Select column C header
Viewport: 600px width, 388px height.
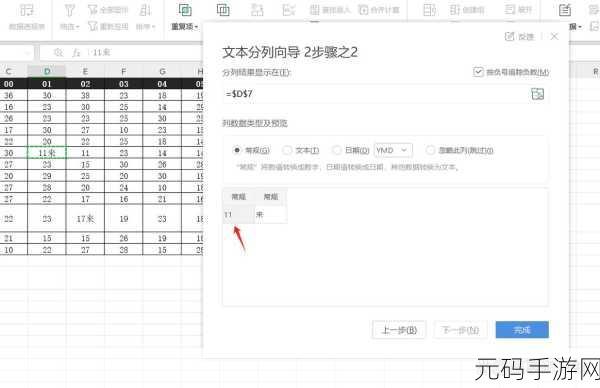click(x=9, y=72)
